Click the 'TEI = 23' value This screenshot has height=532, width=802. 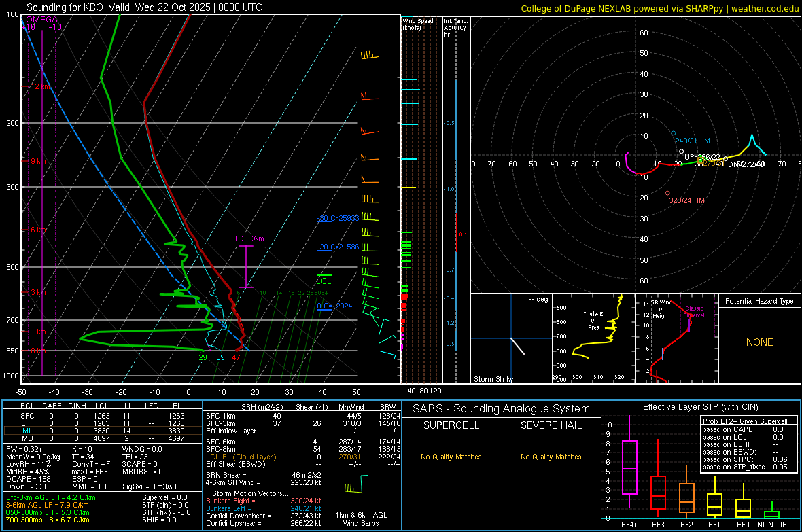135,457
